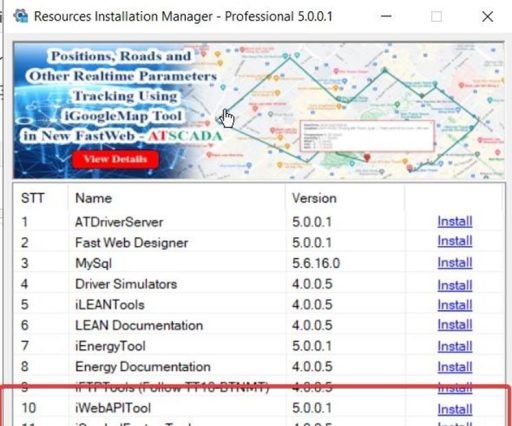The width and height of the screenshot is (512, 426).
Task: Select the MySql name cell
Action: (x=93, y=263)
